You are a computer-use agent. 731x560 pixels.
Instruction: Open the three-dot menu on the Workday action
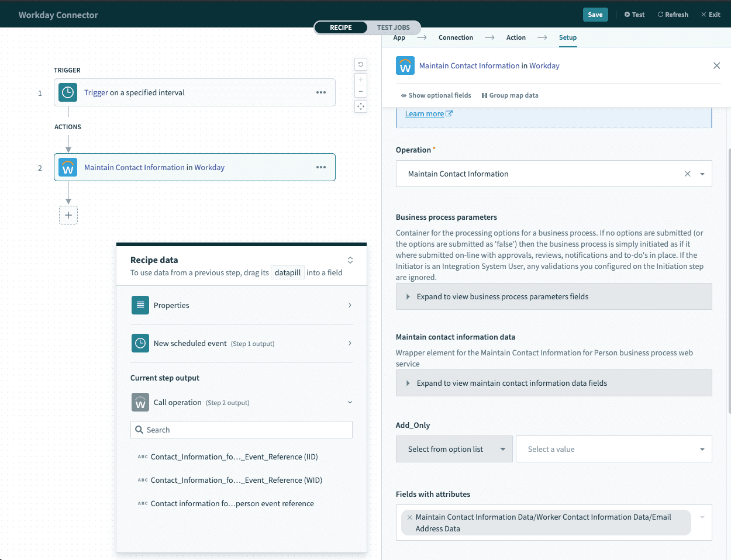tap(321, 167)
